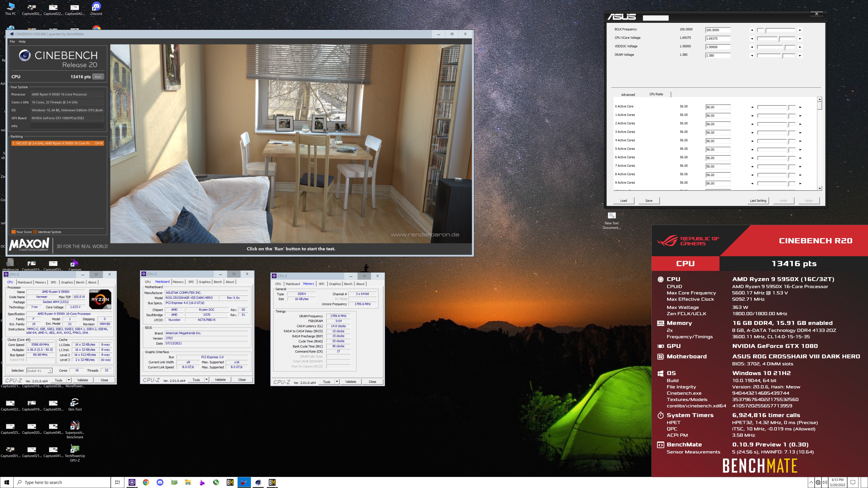The image size is (868, 488).
Task: Open Socket #1 selection combo box
Action: [39, 371]
